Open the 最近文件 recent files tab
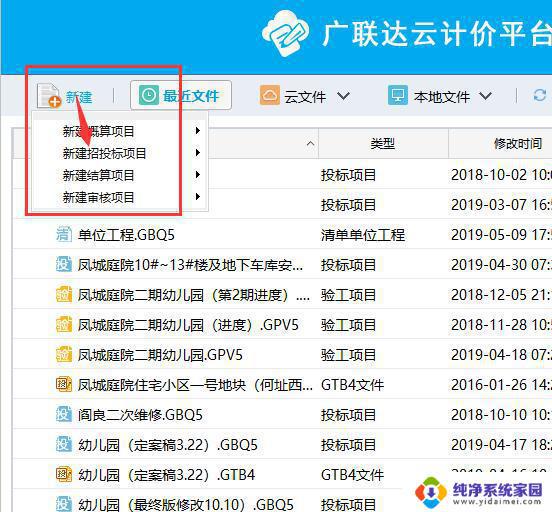This screenshot has width=552, height=512. click(181, 95)
